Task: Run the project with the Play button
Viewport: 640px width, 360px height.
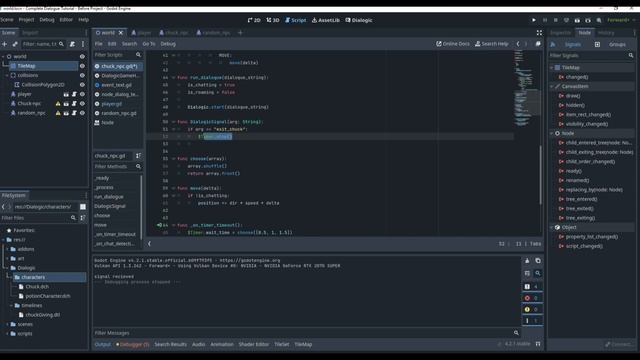Action: coord(533,20)
